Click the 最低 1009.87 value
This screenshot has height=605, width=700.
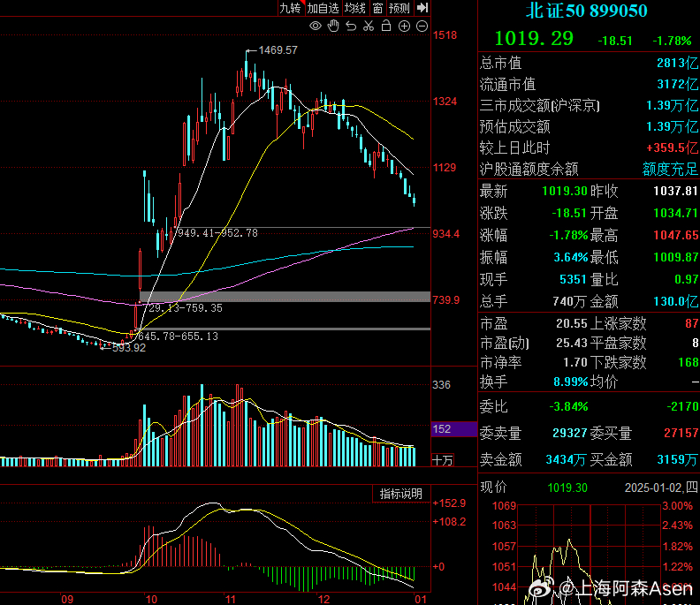[675, 257]
